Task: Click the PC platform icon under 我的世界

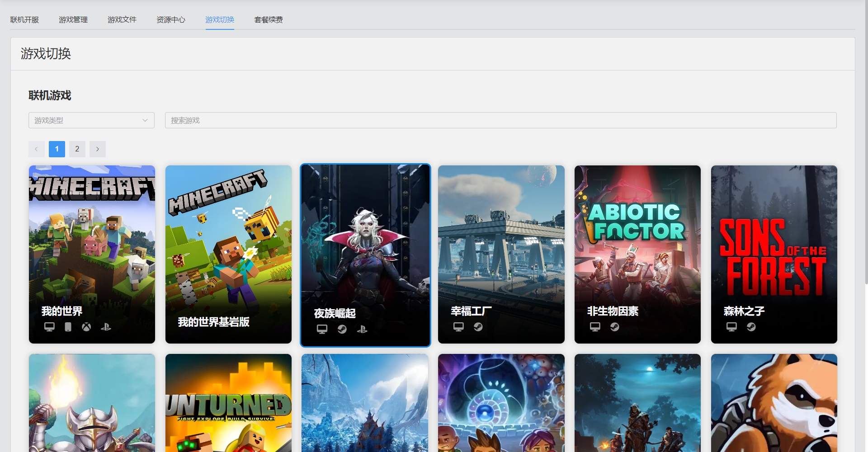Action: (49, 327)
